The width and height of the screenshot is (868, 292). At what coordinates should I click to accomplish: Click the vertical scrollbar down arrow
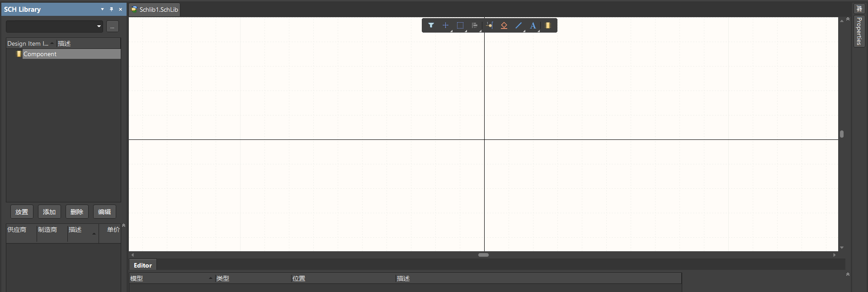tap(842, 248)
